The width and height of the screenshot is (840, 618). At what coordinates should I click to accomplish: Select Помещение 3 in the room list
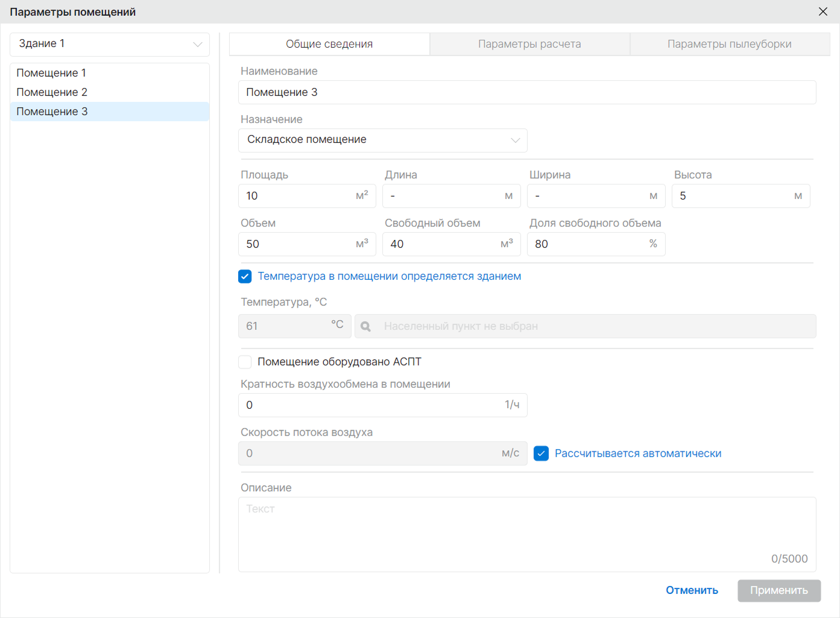click(x=110, y=112)
